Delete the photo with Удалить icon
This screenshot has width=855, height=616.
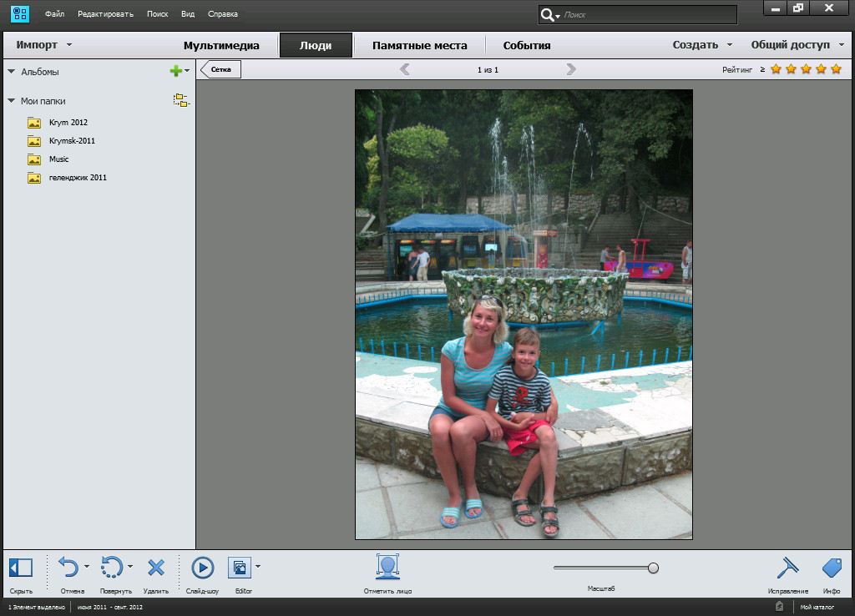click(155, 568)
